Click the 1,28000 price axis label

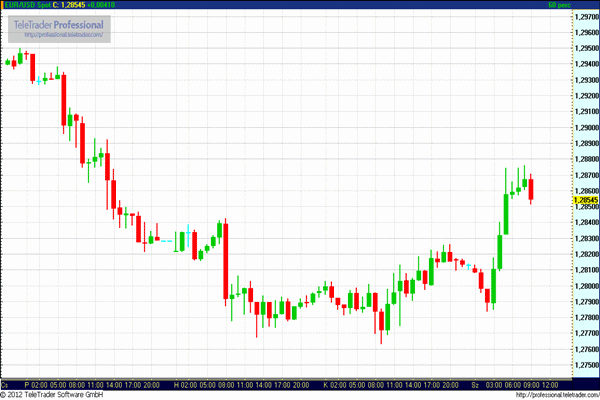point(586,286)
